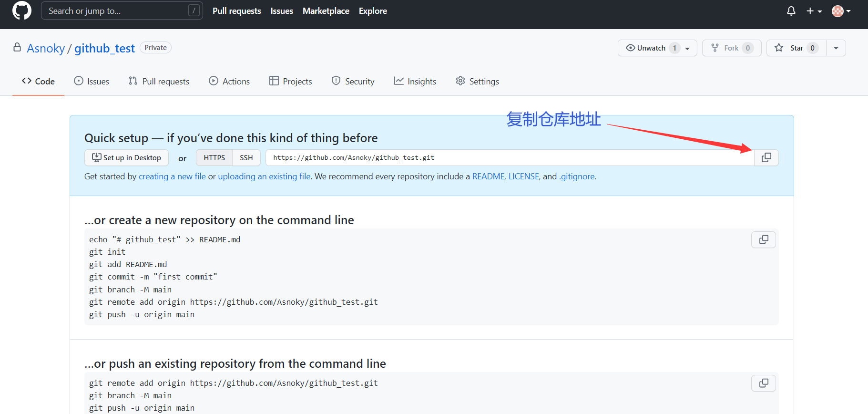Click the repository clone URL field
Viewport: 868px width, 414px height.
[510, 157]
